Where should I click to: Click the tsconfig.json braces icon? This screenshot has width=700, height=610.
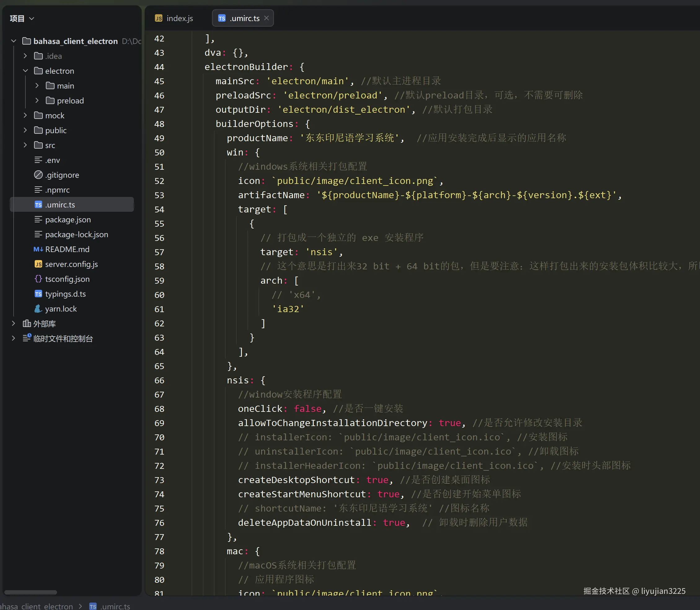[38, 279]
